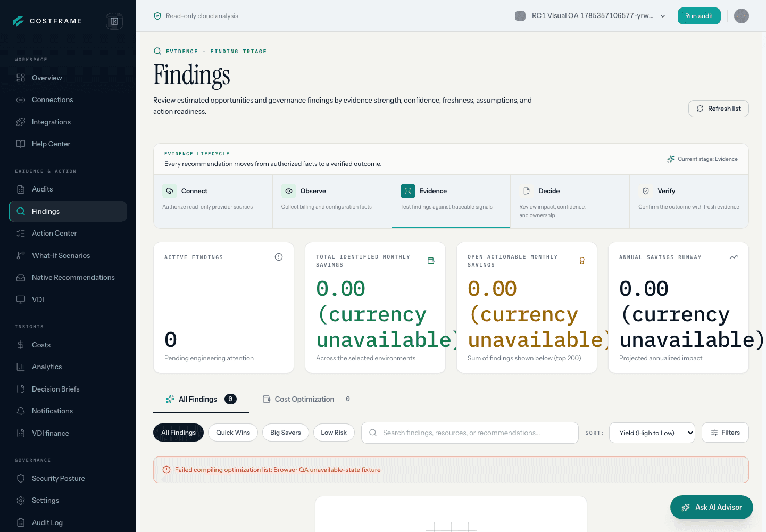Expand the RC1 Visual QA environment dropdown

click(x=590, y=16)
